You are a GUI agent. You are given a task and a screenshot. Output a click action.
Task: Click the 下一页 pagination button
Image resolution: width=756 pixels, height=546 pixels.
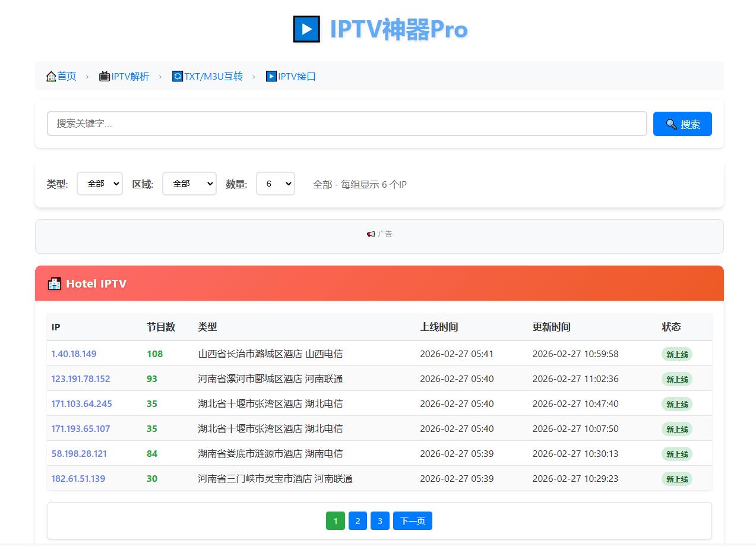[x=412, y=521]
